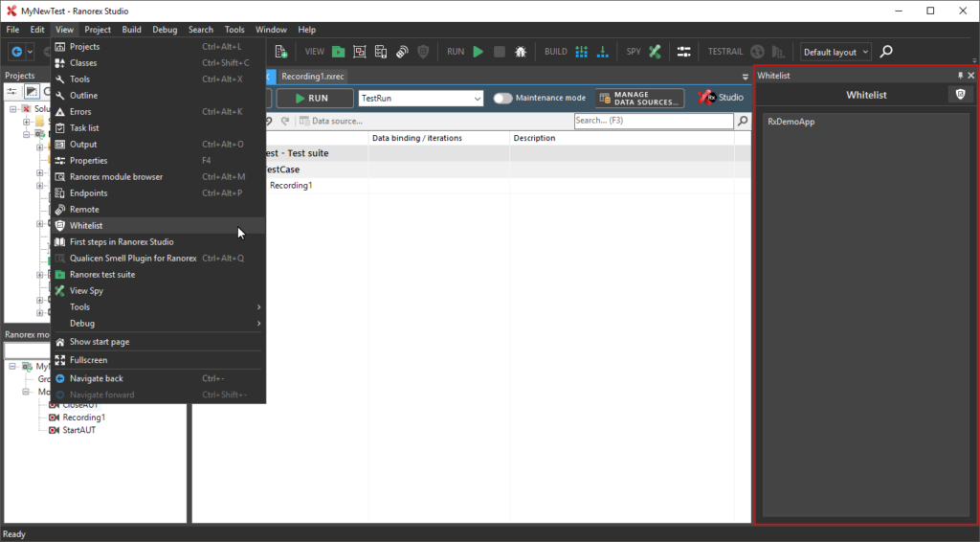Show the Task list view

[x=158, y=127]
